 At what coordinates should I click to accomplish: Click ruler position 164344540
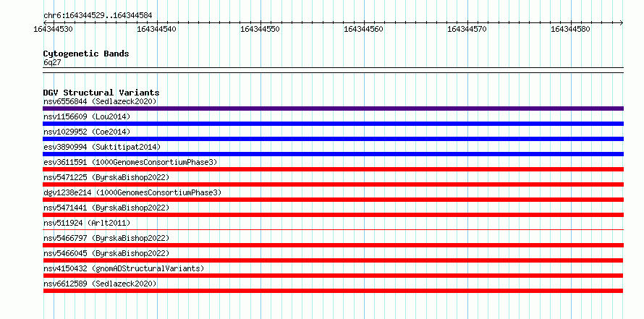point(156,29)
